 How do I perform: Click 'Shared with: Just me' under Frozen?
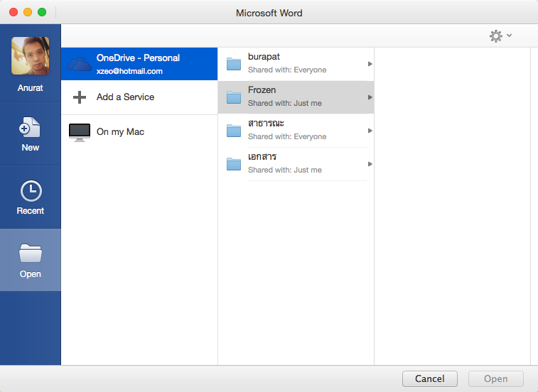click(x=285, y=103)
